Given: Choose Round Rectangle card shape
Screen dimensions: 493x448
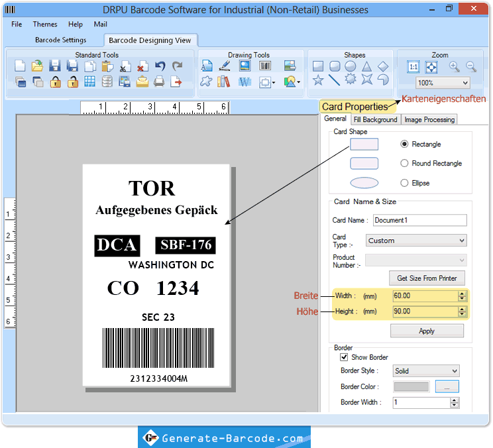Looking at the screenshot, I should pyautogui.click(x=404, y=163).
